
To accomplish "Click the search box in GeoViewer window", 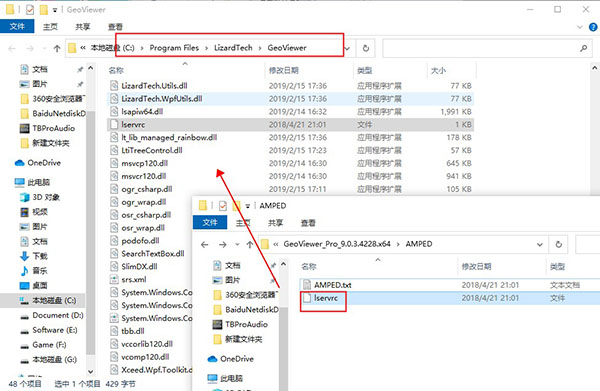I will click(487, 48).
